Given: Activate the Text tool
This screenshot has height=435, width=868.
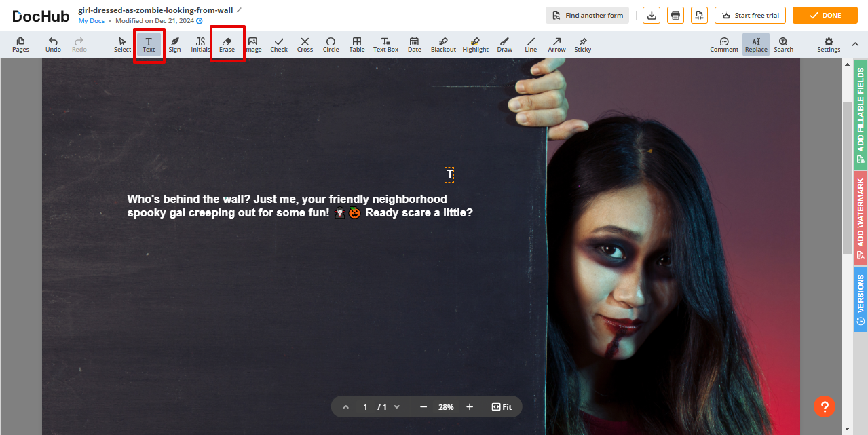Looking at the screenshot, I should (x=149, y=45).
